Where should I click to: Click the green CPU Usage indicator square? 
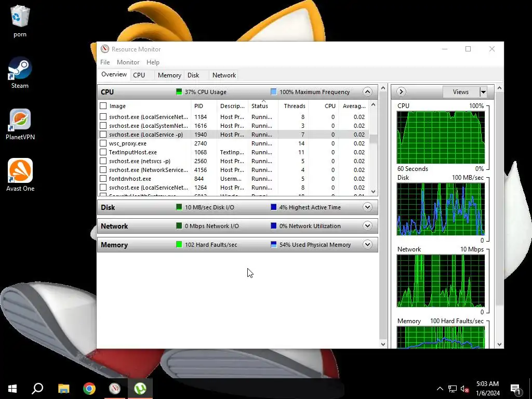point(179,92)
